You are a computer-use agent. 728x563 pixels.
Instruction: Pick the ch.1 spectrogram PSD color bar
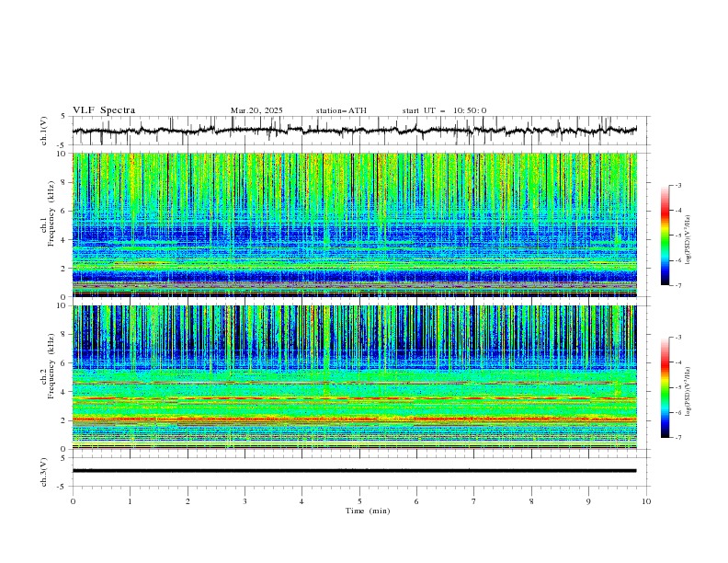665,236
